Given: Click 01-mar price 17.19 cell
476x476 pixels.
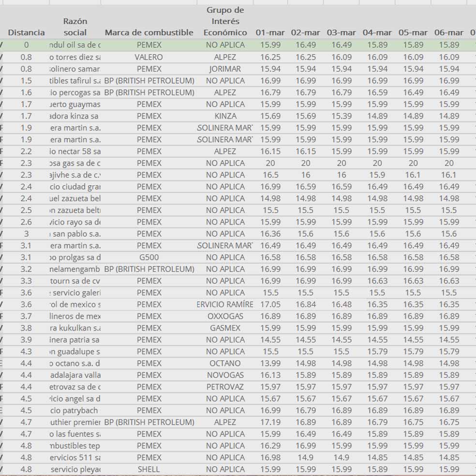Looking at the screenshot, I should tap(270, 422).
